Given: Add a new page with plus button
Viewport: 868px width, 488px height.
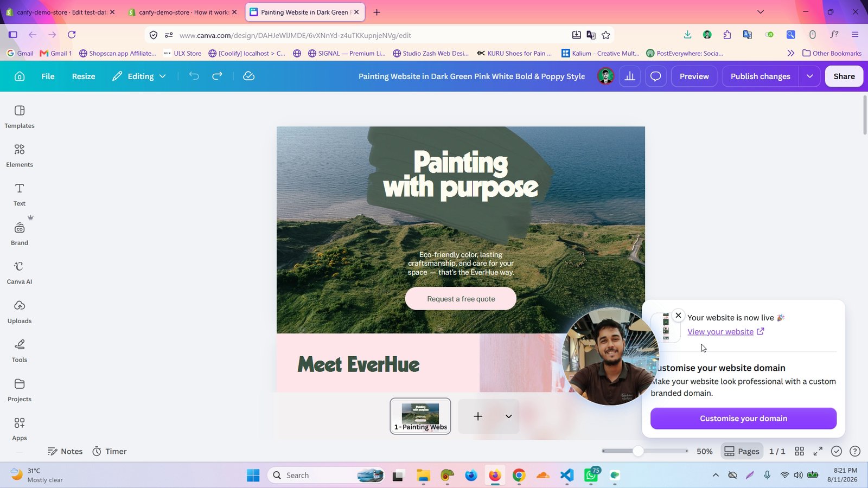Looking at the screenshot, I should pos(478,416).
